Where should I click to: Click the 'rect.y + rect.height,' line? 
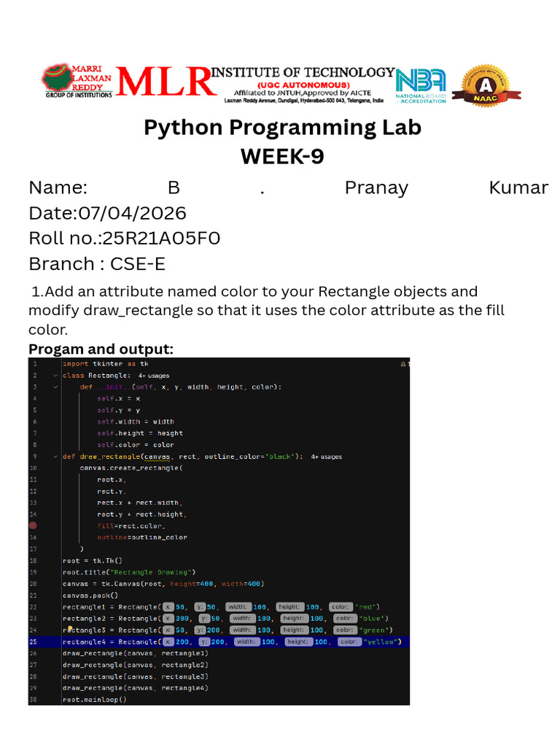(142, 514)
